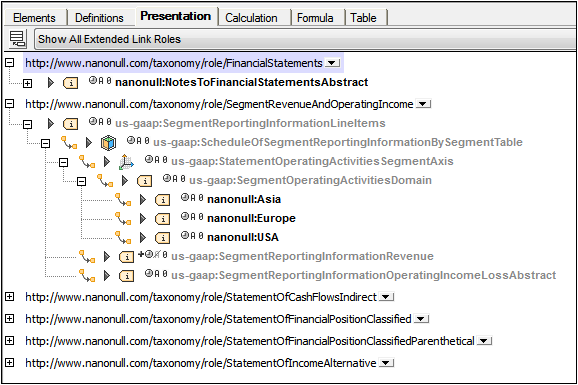Switch to the Table tab

coord(363,18)
